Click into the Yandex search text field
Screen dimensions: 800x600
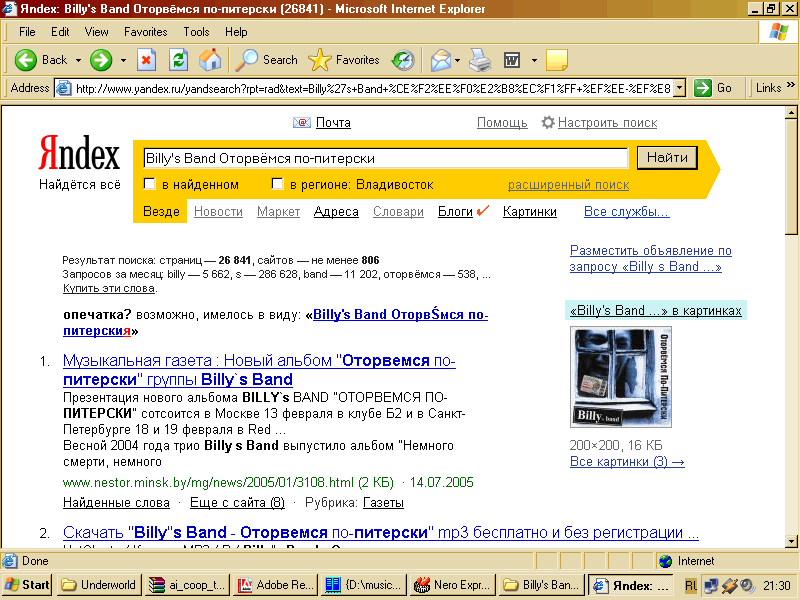(385, 158)
